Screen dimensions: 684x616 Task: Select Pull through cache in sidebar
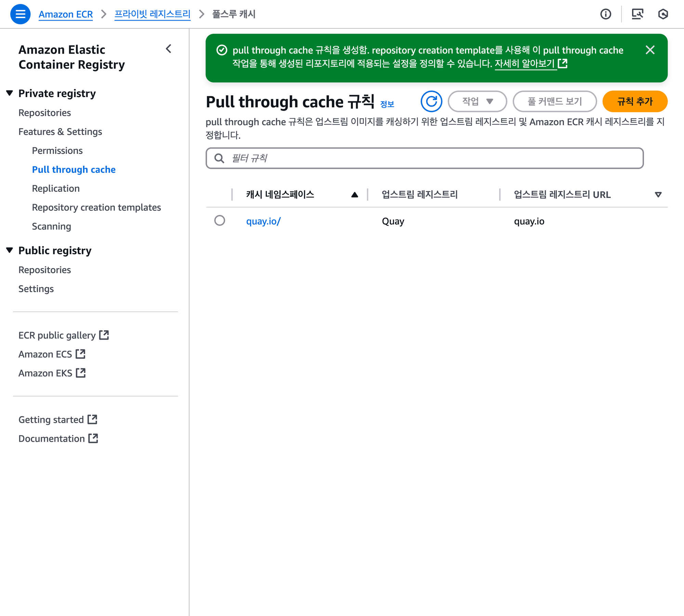[74, 170]
